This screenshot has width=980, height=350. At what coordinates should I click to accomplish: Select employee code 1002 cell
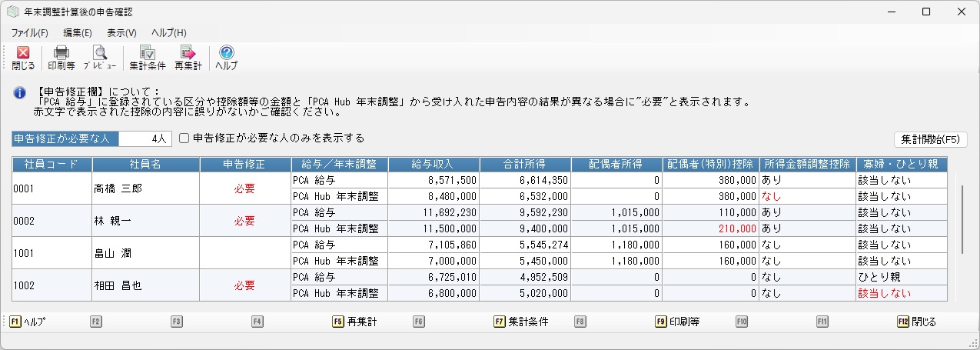click(51, 285)
